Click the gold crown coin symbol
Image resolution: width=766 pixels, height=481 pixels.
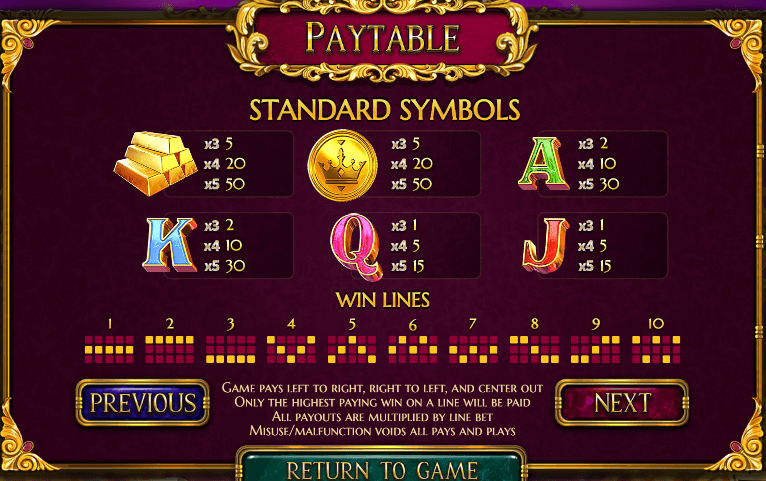(342, 165)
